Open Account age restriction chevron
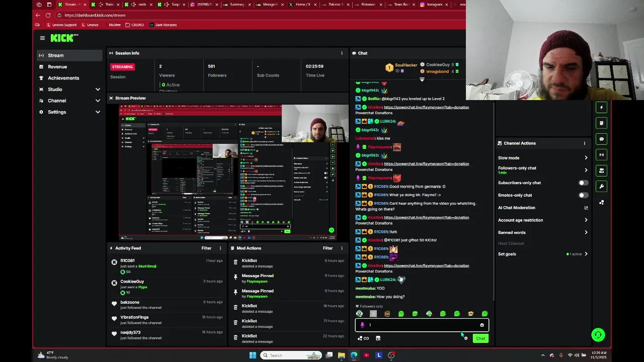This screenshot has height=362, width=644. (x=586, y=220)
